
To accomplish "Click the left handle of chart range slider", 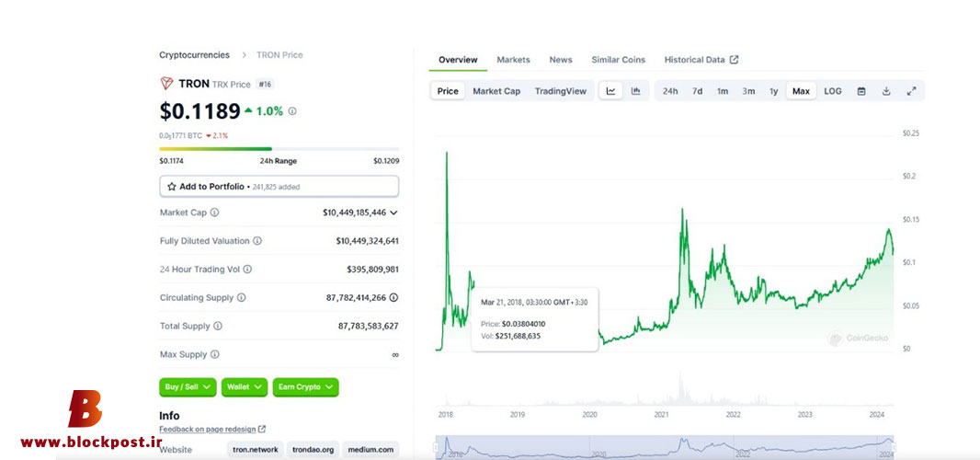I will pyautogui.click(x=437, y=447).
